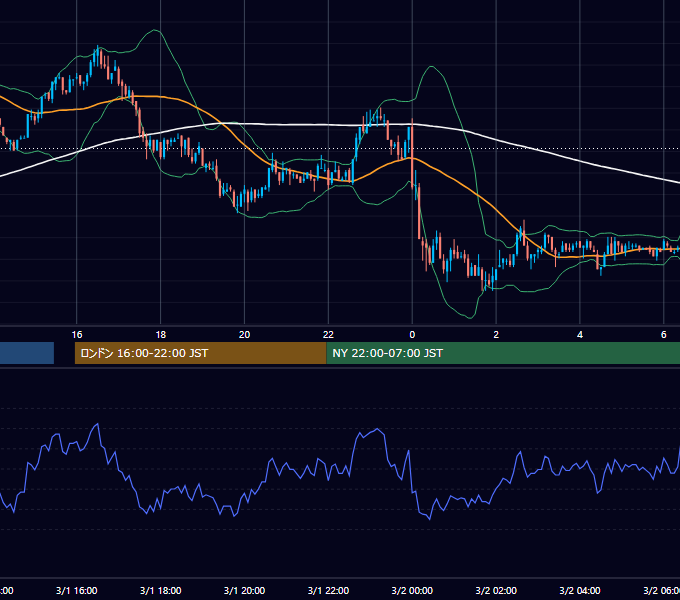Click the 3/1 22:00 date label
Screen dimensions: 680x600
(x=328, y=590)
